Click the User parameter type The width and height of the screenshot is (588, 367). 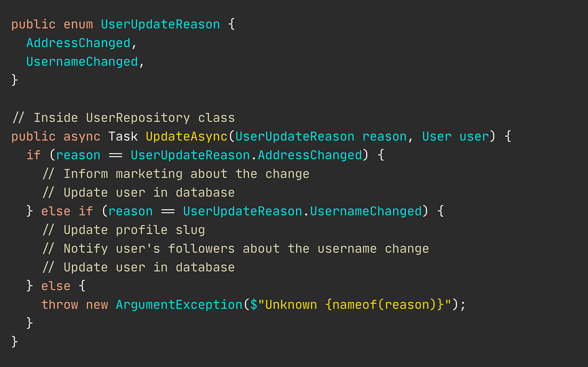click(x=437, y=137)
